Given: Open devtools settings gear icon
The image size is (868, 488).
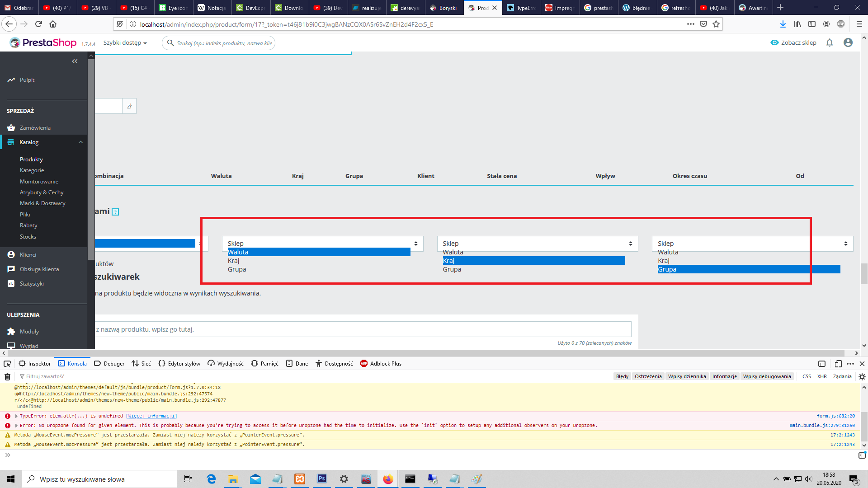Looking at the screenshot, I should [x=862, y=376].
